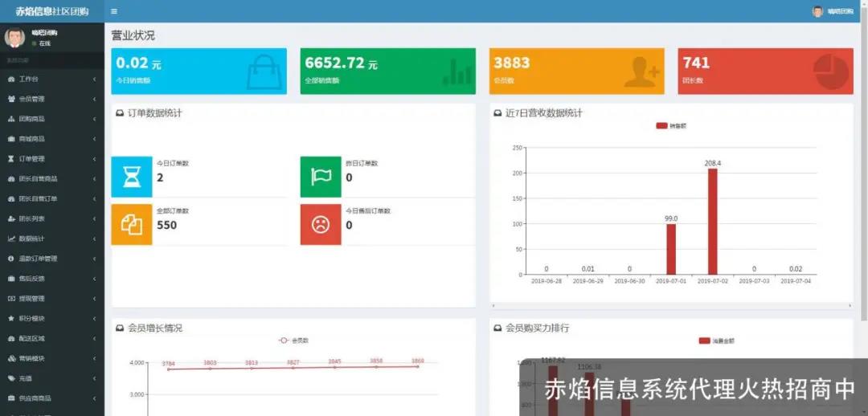Toggle the 消费金额 legend in purchasing power chart
868x416 pixels.
(716, 341)
